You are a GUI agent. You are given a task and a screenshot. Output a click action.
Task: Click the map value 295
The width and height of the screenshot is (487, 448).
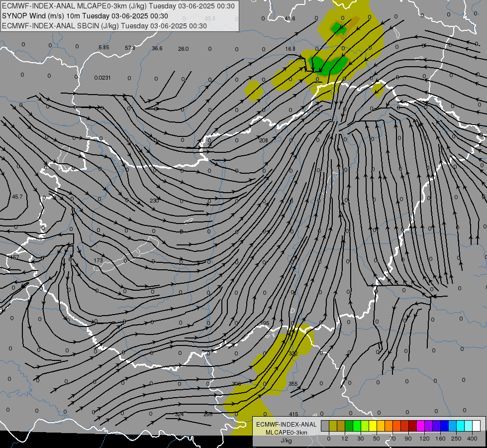[x=208, y=415]
